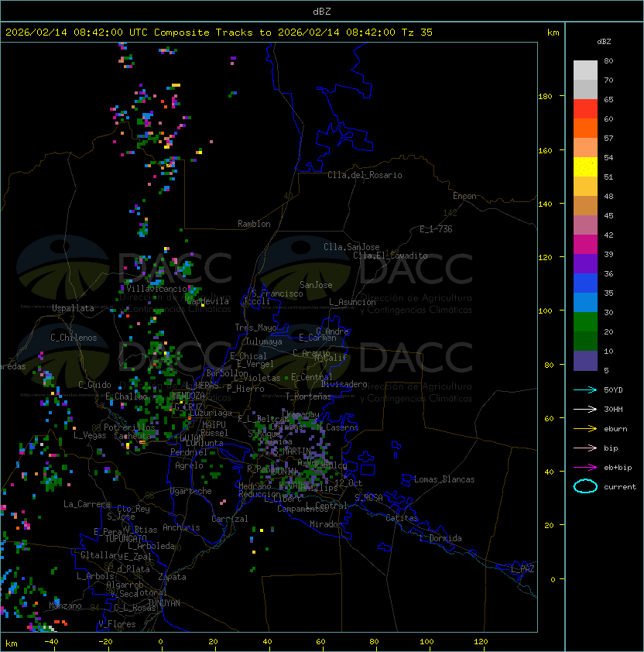Click the white 30HM arrow icon

(585, 409)
